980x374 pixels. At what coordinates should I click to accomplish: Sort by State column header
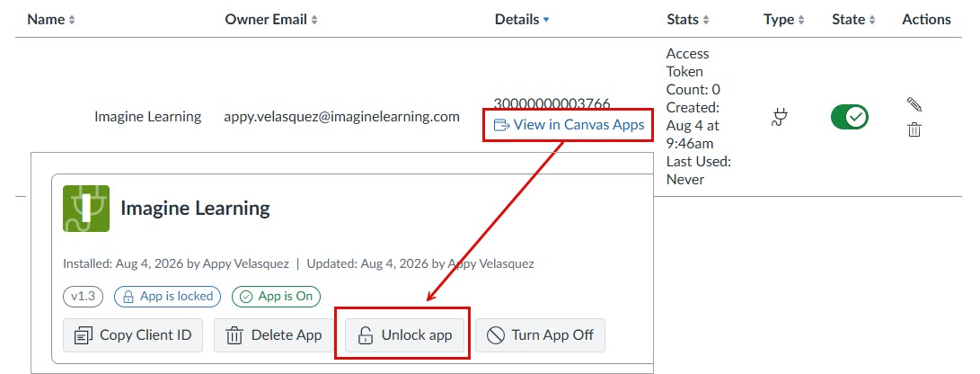(x=853, y=20)
